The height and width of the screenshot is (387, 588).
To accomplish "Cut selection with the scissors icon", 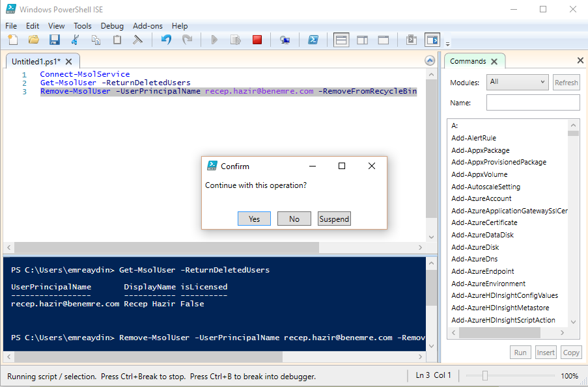I will point(76,40).
